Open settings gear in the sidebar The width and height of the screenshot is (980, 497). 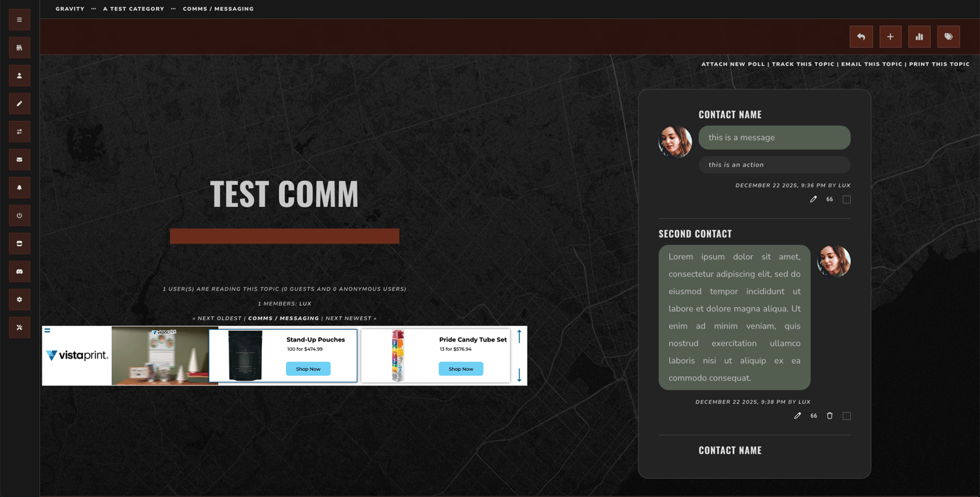(20, 300)
